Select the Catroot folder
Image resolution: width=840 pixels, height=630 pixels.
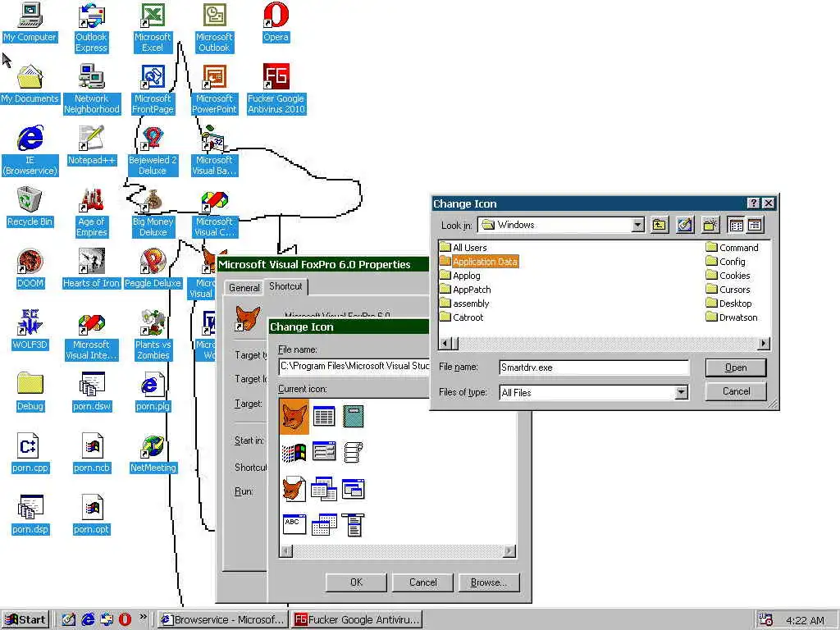coord(462,317)
